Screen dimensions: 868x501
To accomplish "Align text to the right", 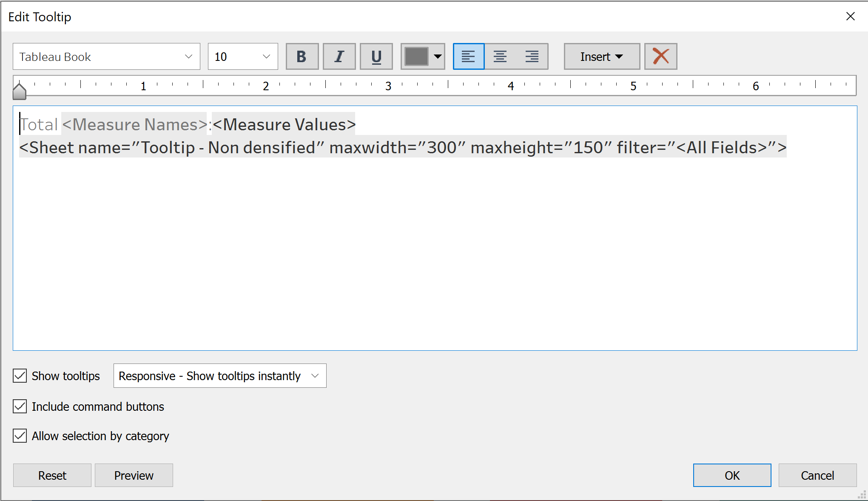I will pyautogui.click(x=532, y=57).
